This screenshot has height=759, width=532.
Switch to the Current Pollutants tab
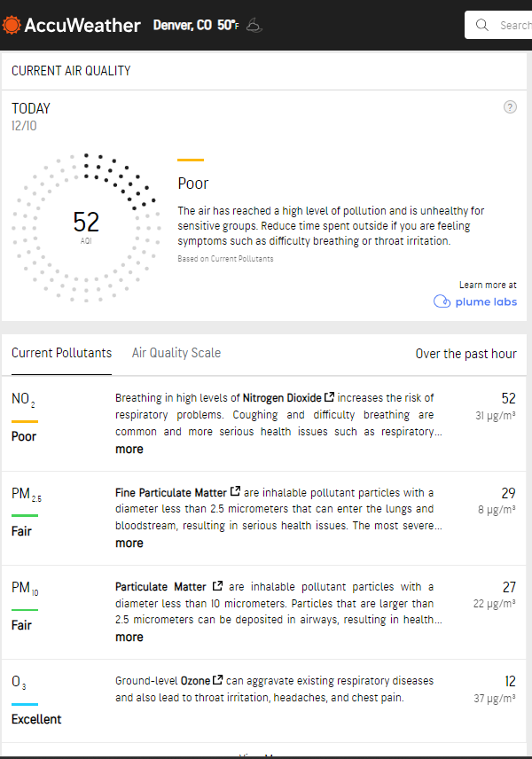point(61,353)
